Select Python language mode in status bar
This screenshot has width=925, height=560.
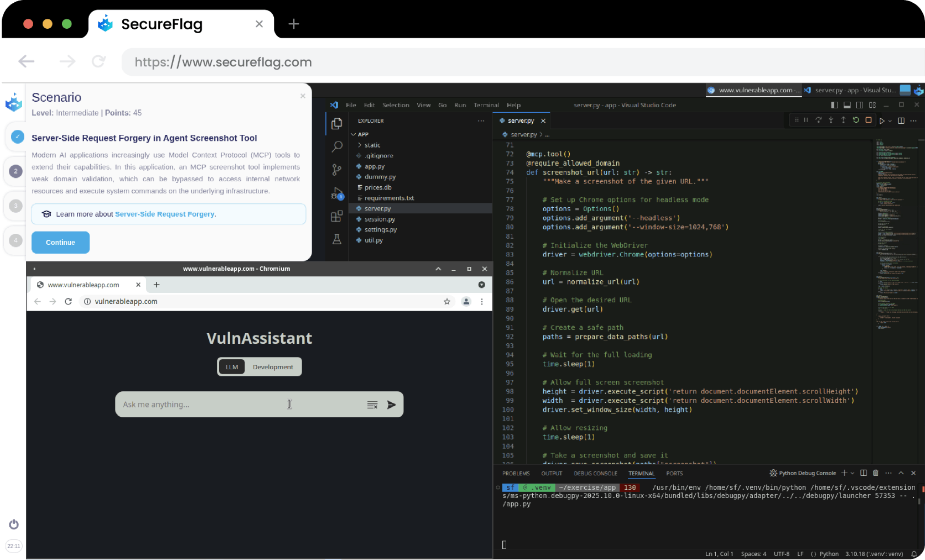pos(829,554)
